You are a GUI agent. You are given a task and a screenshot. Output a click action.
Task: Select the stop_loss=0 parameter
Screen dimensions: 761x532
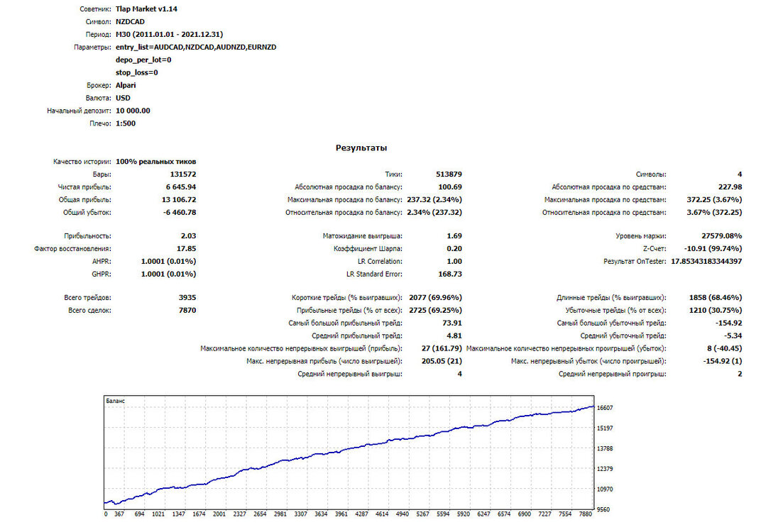click(137, 72)
